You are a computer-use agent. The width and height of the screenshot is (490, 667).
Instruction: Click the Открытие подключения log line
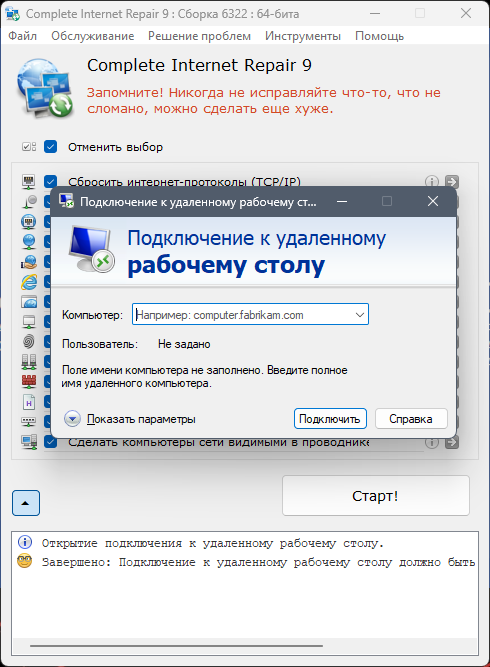pos(213,543)
